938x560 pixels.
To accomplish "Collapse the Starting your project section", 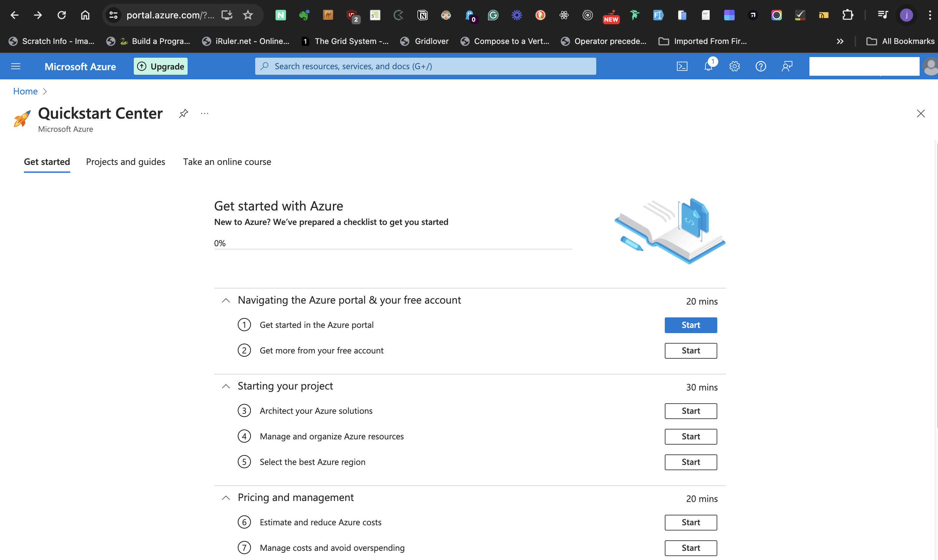I will tap(226, 387).
